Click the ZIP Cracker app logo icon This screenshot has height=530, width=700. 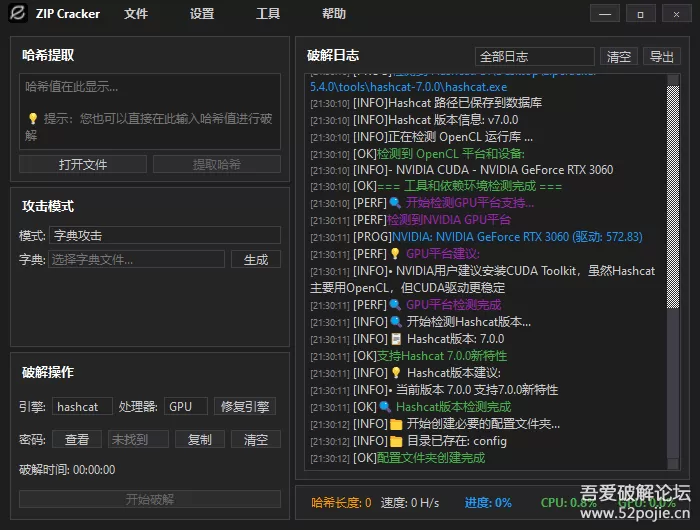(18, 13)
